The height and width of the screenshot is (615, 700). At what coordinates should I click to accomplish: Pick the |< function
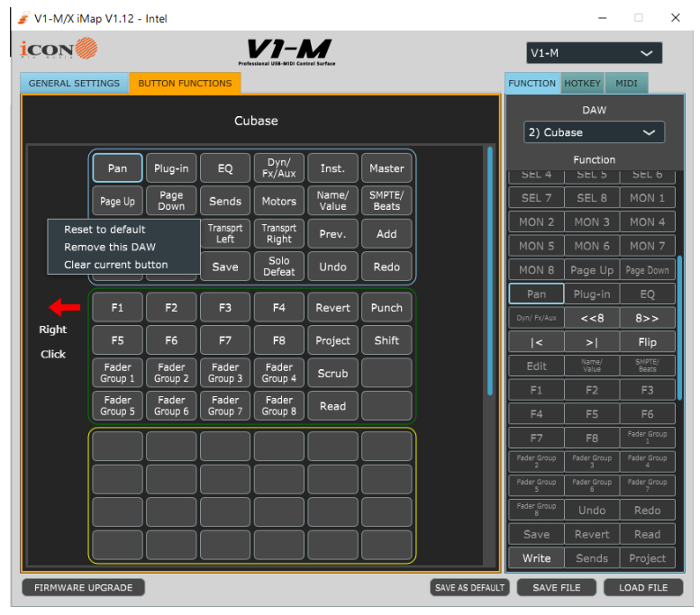point(536,342)
